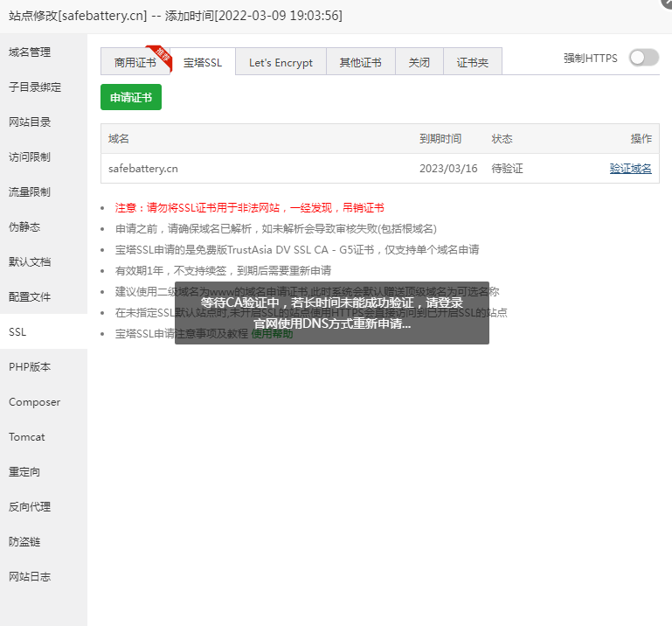The image size is (672, 626).
Task: Click the green 申请证书 button
Action: (131, 97)
